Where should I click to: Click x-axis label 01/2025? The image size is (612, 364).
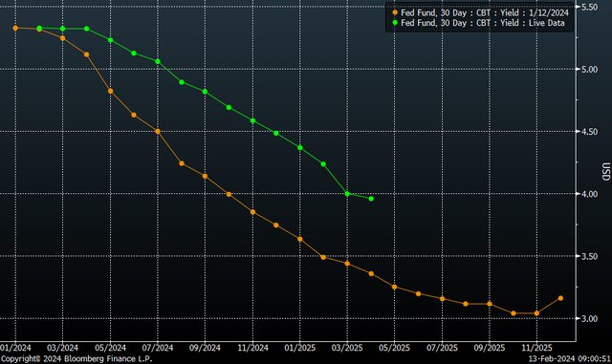coord(300,348)
